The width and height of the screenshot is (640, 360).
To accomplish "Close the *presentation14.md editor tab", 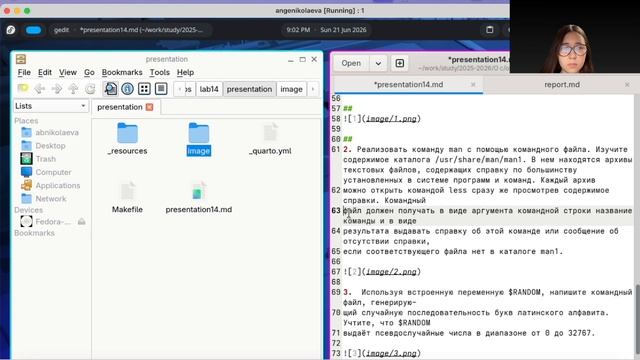I will pos(473,84).
